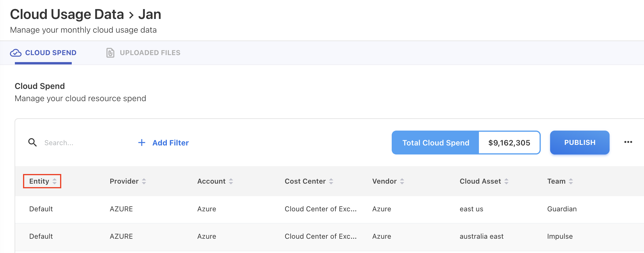Click the cloud icon on Cloud Spend tab
This screenshot has width=644, height=253.
16,53
